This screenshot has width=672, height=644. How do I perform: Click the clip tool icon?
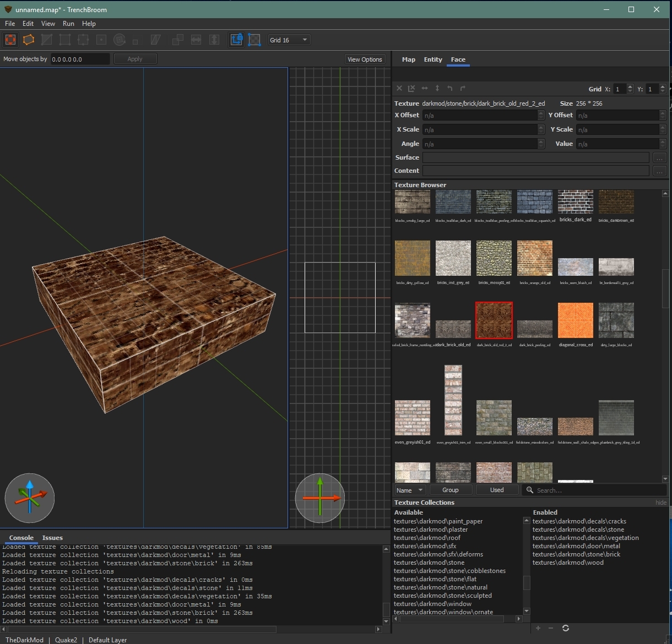point(47,40)
